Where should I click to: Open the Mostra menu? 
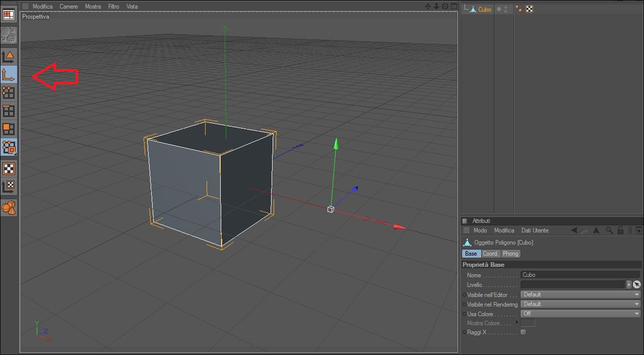click(93, 7)
